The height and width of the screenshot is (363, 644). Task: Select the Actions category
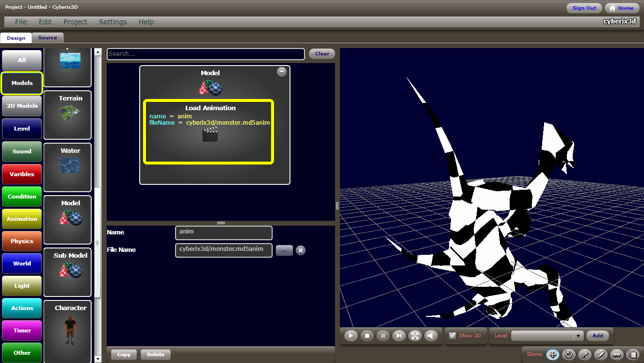(x=22, y=308)
